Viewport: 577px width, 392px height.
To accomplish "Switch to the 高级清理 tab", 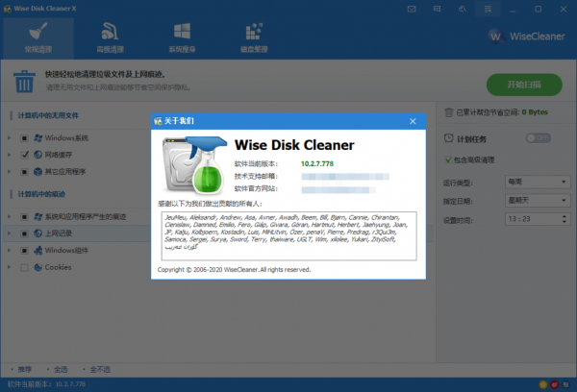I will coord(110,38).
